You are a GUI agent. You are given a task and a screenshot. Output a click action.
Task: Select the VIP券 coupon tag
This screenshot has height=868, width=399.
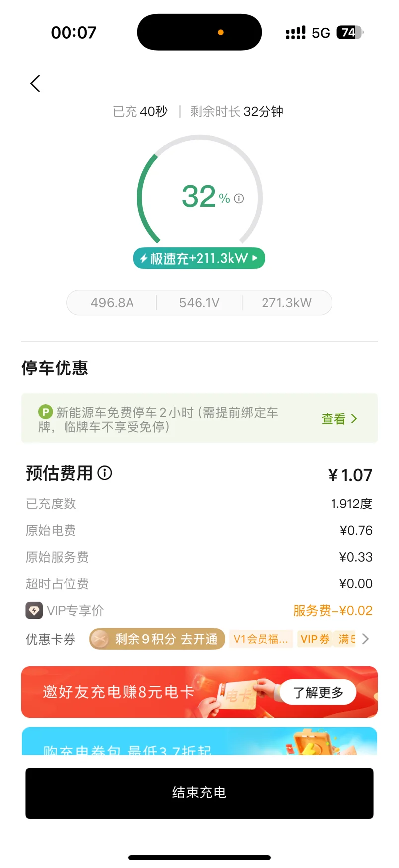[x=315, y=639]
